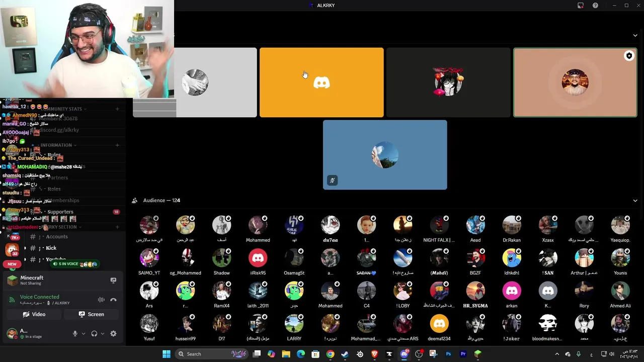The height and width of the screenshot is (362, 644).
Task: Click the Minecraft Not Sharing activity text
Action: tap(32, 281)
